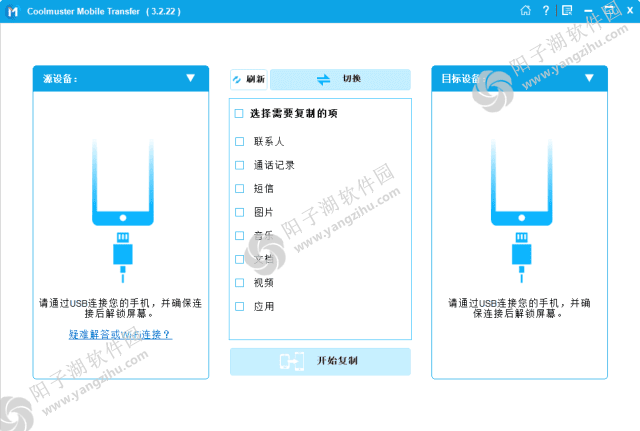
Task: Minimize the Coolmuster window
Action: (588, 11)
